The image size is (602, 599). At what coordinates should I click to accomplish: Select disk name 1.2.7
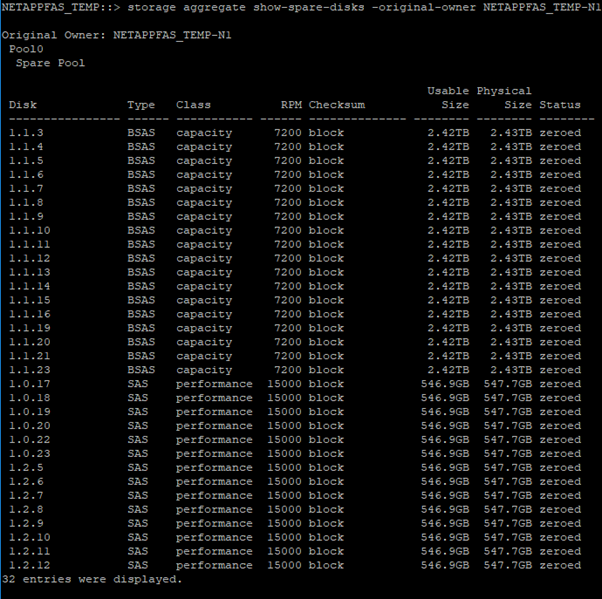coord(26,495)
